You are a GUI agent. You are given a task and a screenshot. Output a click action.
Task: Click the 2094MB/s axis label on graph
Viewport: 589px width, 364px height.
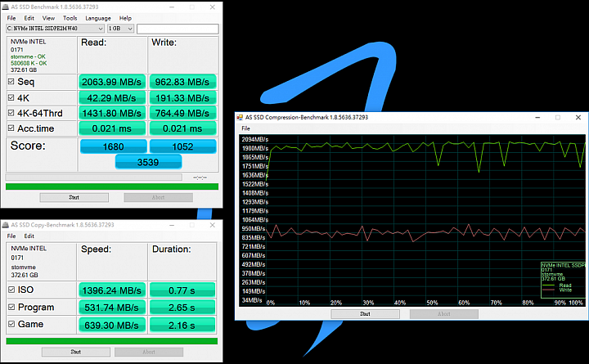[254, 139]
